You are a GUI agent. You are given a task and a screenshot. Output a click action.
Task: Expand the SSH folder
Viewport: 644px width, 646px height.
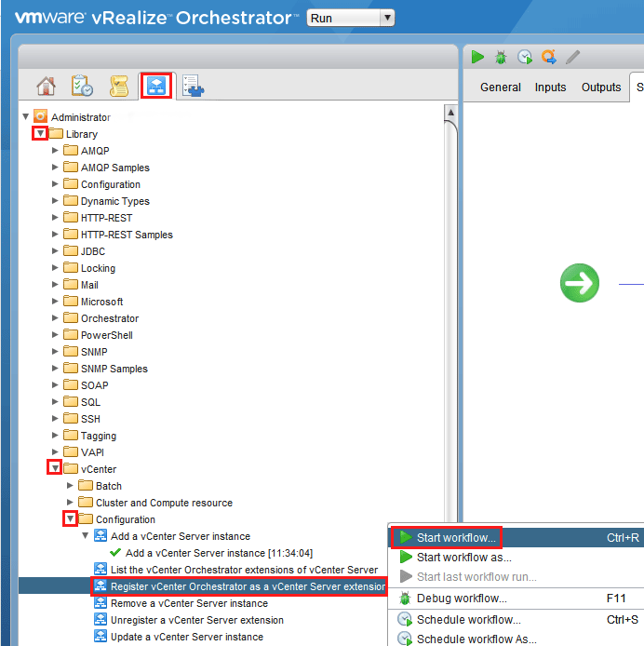(54, 418)
